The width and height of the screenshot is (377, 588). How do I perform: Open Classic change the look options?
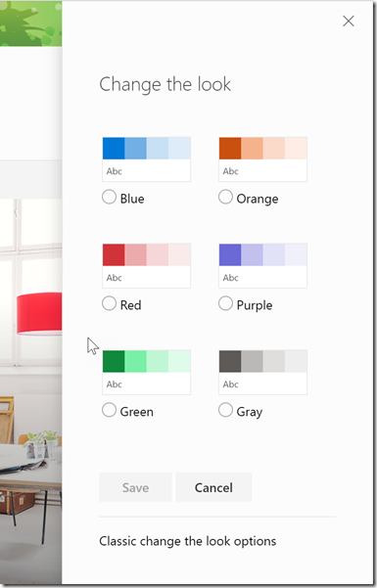coord(188,541)
